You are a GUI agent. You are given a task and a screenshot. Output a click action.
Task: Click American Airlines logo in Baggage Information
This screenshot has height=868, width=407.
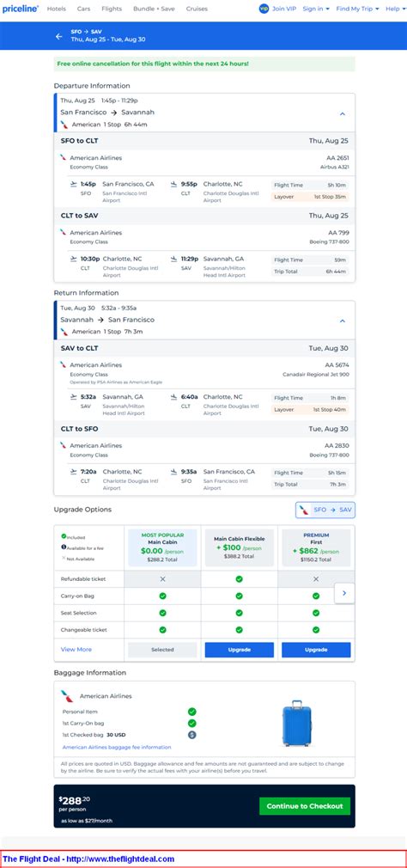click(x=67, y=696)
